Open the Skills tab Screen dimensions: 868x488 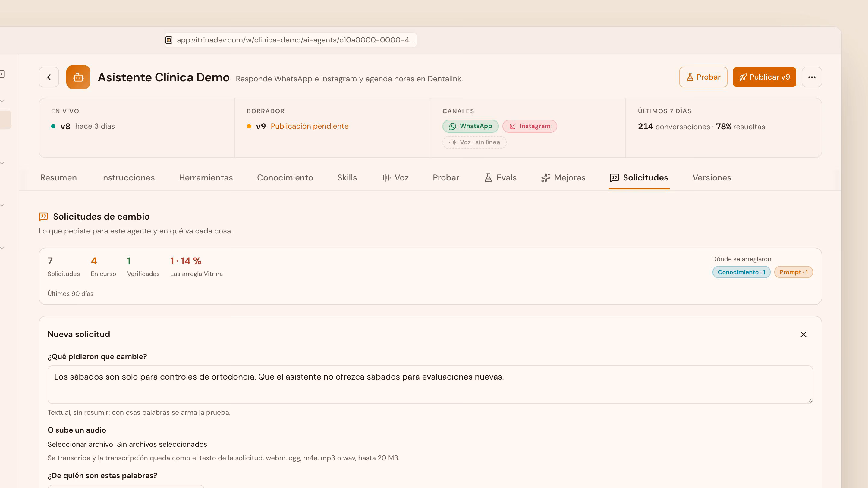click(x=347, y=177)
